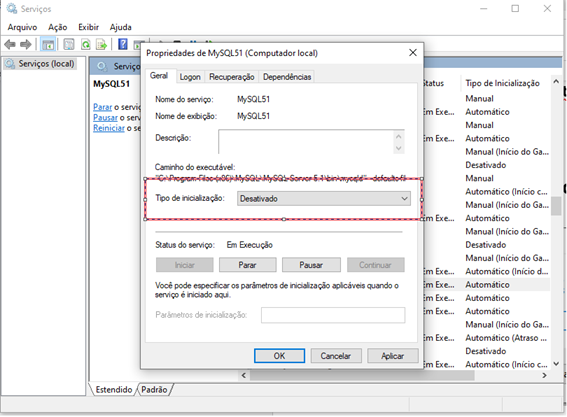The image size is (567, 417).
Task: Click the Reiniciar service link
Action: pos(109,128)
